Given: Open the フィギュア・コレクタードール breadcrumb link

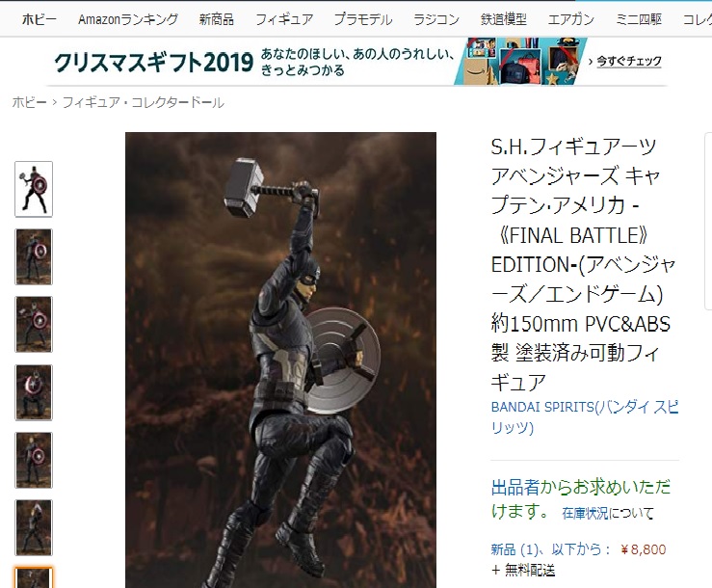Looking at the screenshot, I should 143,102.
